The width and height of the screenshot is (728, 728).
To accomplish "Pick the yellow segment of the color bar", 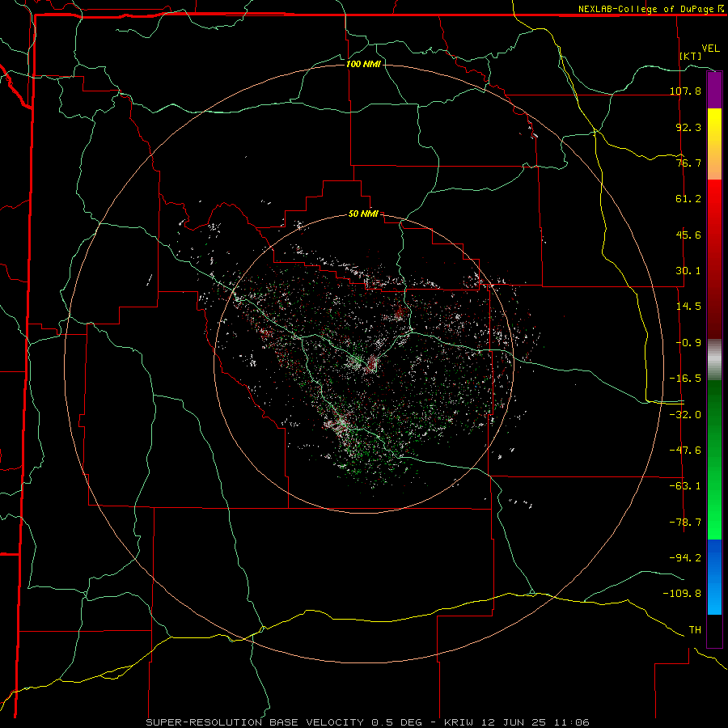I will (714, 144).
